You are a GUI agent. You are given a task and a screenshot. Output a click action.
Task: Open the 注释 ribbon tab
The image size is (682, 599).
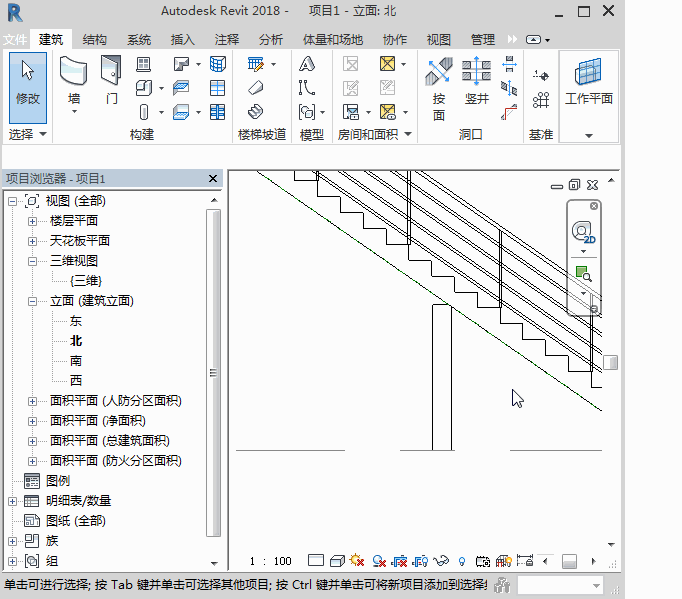[x=227, y=40]
